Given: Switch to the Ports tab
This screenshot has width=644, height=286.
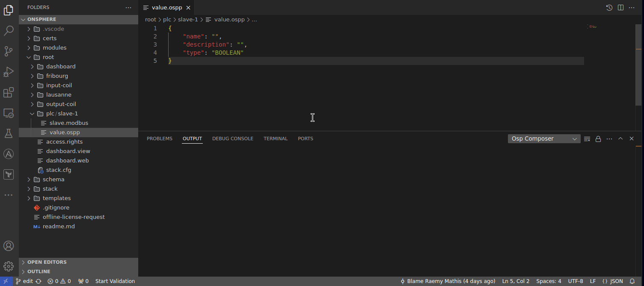Looking at the screenshot, I should pos(306,139).
